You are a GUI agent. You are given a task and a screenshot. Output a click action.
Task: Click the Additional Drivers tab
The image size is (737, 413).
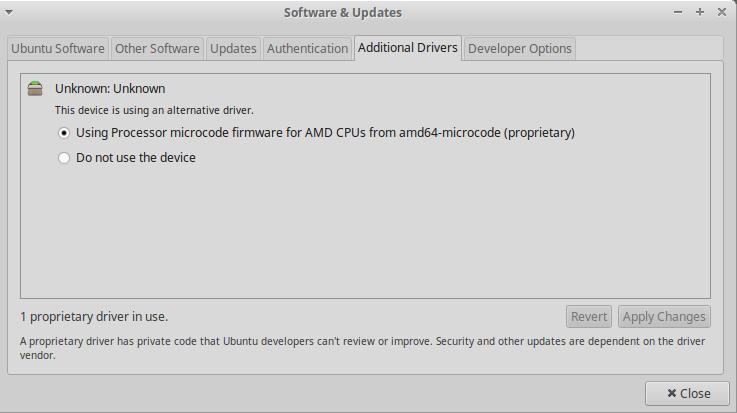tap(407, 48)
